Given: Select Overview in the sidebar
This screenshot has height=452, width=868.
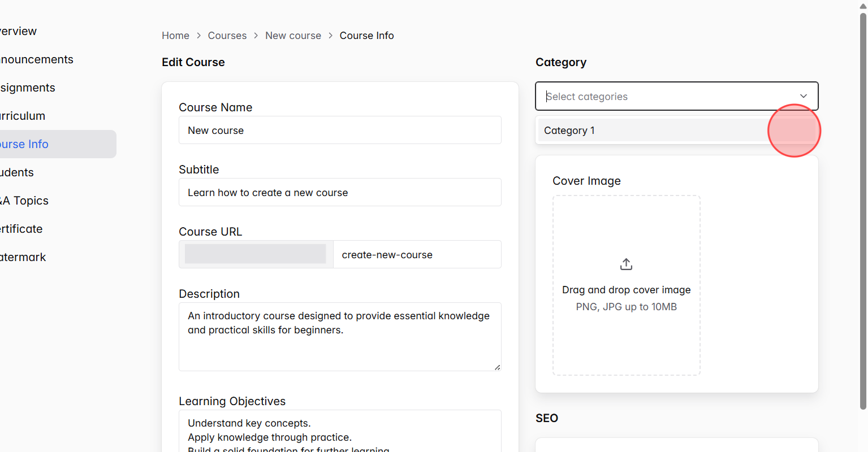Looking at the screenshot, I should click(x=18, y=31).
